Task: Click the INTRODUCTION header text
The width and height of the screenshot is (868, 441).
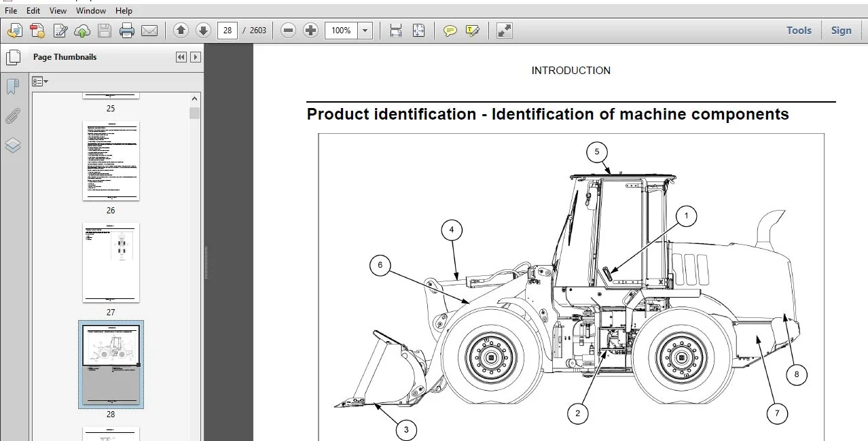Action: click(x=571, y=71)
